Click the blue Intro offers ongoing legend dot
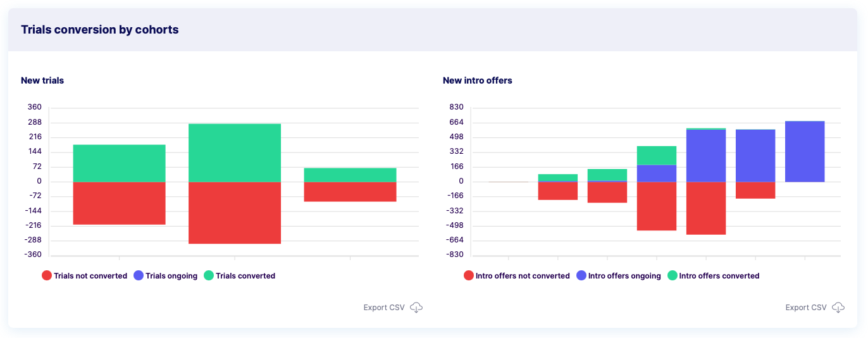868x338 pixels. [x=581, y=276]
